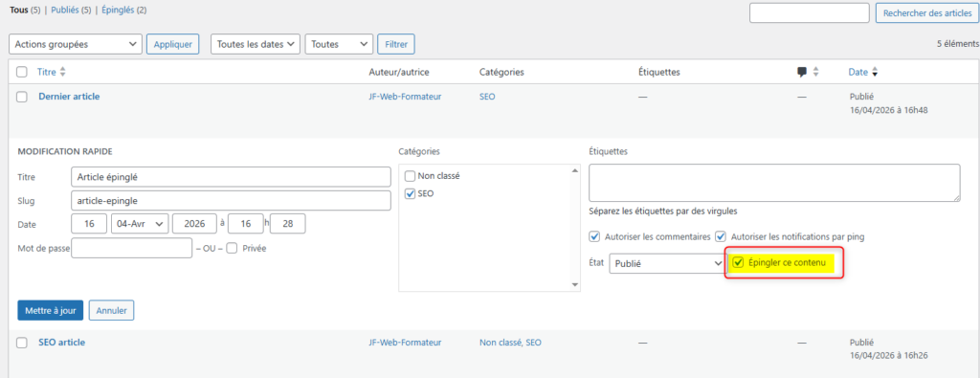The image size is (980, 378).
Task: Click SEO category link in Dernier article row
Action: click(487, 97)
